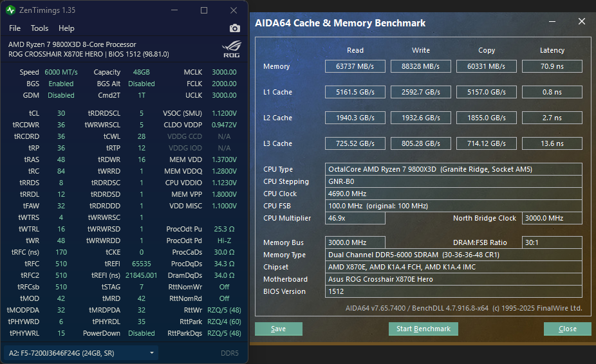The width and height of the screenshot is (596, 364).
Task: Maximize the ZenTimings window
Action: [x=204, y=10]
